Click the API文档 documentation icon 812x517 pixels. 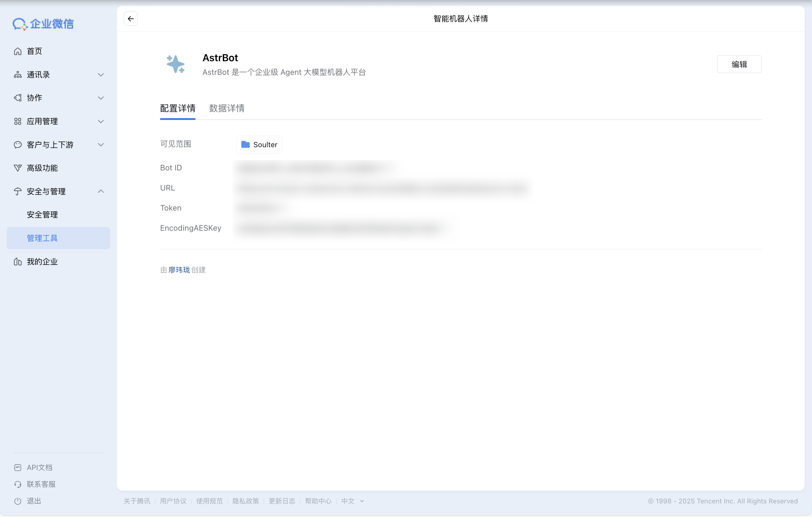click(x=18, y=467)
